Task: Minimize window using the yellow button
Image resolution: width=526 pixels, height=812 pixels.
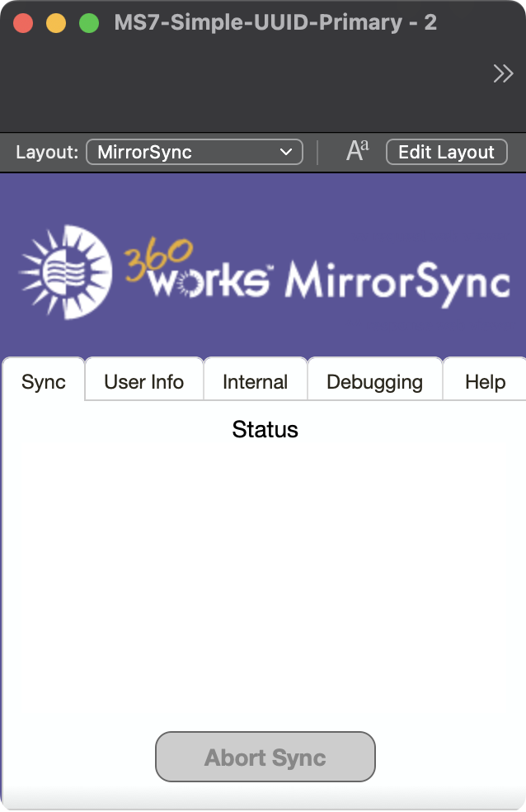Action: click(x=56, y=23)
